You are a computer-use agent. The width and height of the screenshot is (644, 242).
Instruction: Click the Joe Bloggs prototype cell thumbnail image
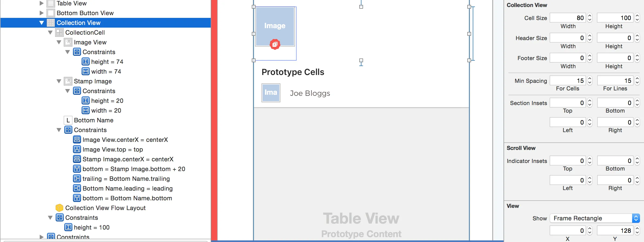click(271, 93)
